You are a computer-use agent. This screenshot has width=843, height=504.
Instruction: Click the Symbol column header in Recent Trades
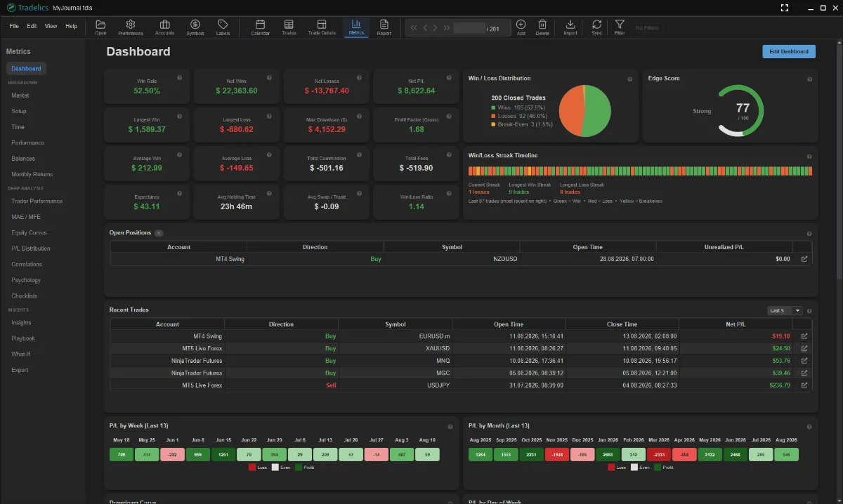pos(396,324)
